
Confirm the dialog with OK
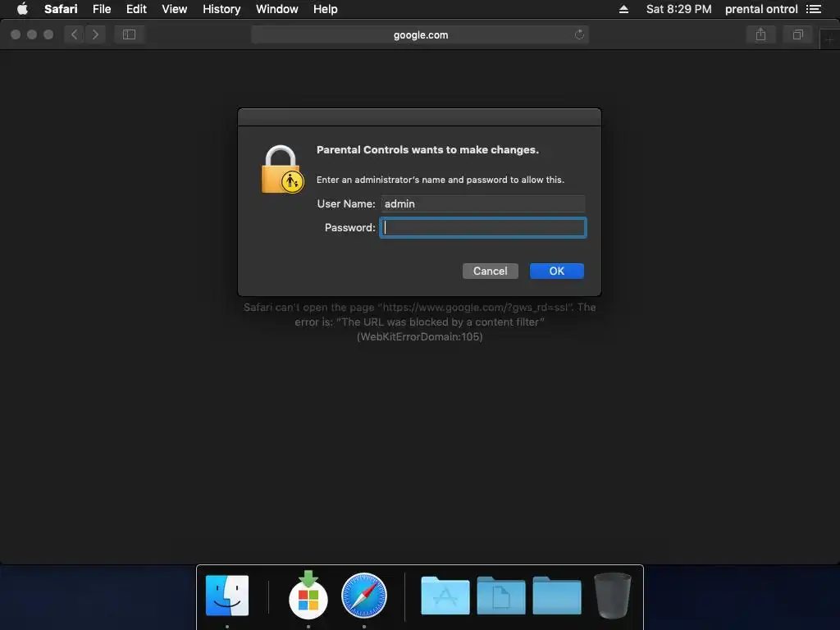(x=557, y=271)
